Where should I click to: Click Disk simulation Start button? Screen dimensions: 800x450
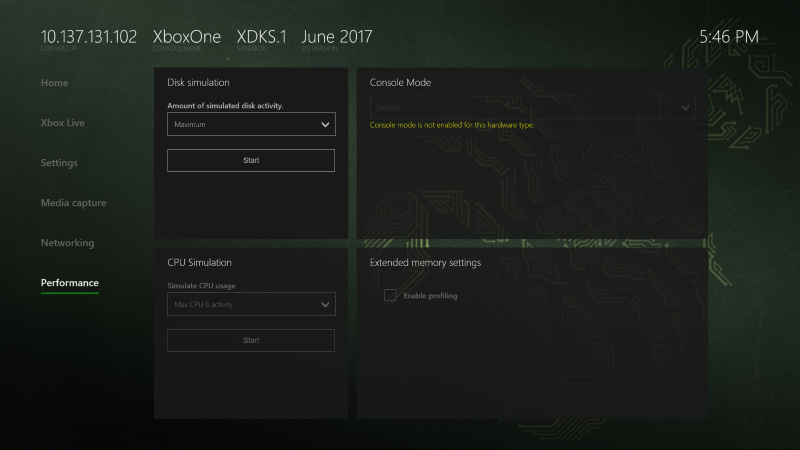251,160
